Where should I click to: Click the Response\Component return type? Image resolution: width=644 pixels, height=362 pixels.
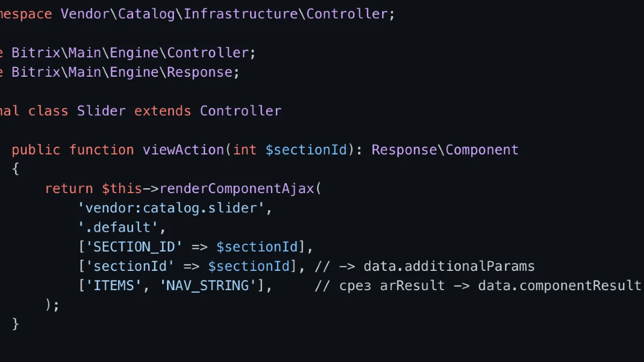pos(445,150)
